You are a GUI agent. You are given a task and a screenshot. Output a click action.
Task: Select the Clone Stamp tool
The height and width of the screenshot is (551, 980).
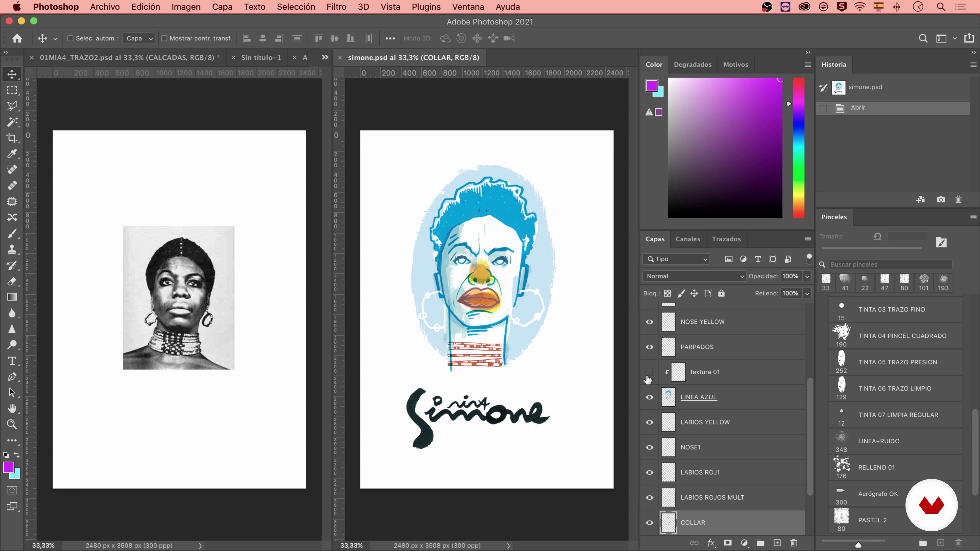pyautogui.click(x=12, y=249)
